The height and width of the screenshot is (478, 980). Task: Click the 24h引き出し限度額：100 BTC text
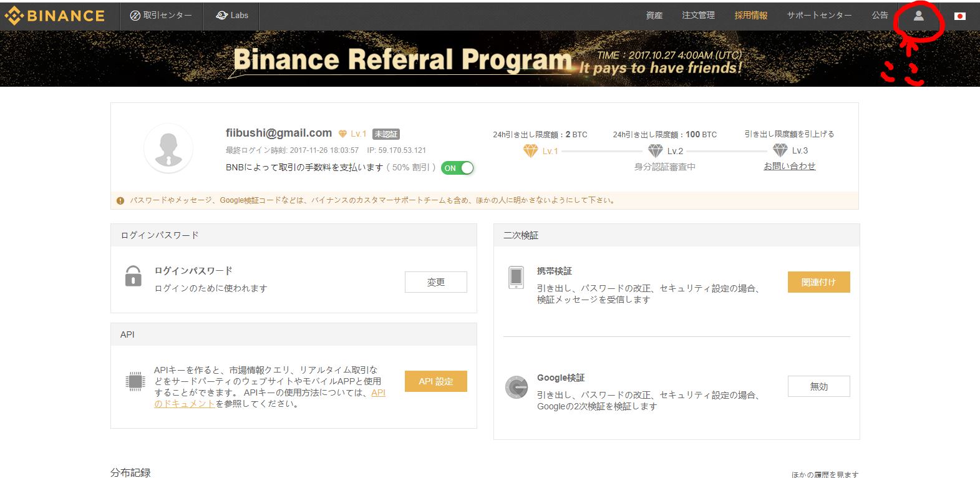click(664, 134)
